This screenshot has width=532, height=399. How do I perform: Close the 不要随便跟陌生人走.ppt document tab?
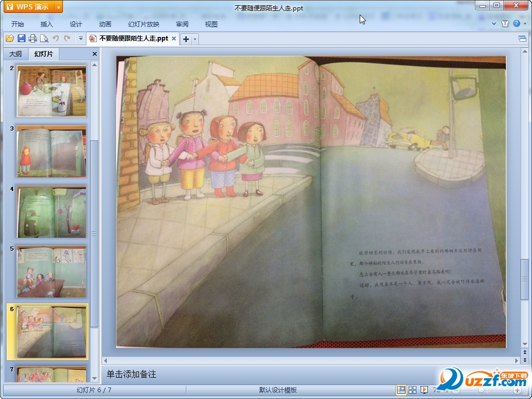174,38
